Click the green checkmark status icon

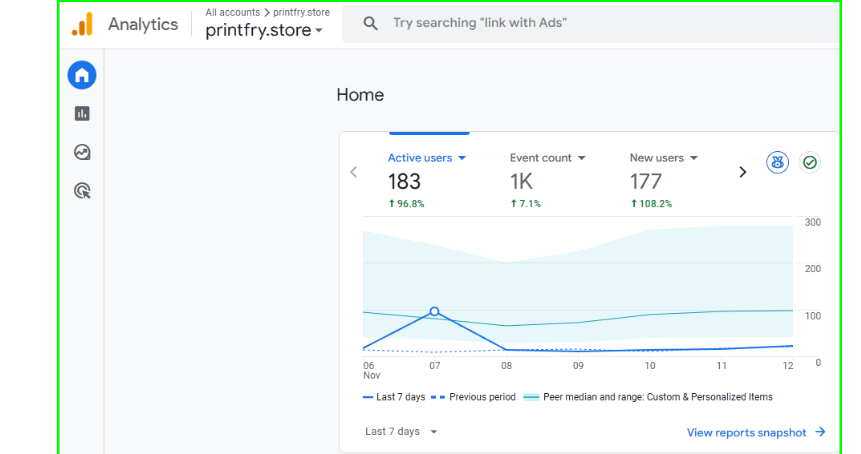[x=810, y=162]
